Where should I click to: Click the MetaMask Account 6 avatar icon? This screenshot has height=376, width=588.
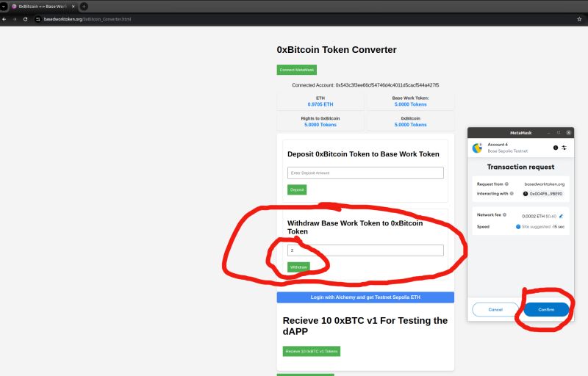(477, 148)
